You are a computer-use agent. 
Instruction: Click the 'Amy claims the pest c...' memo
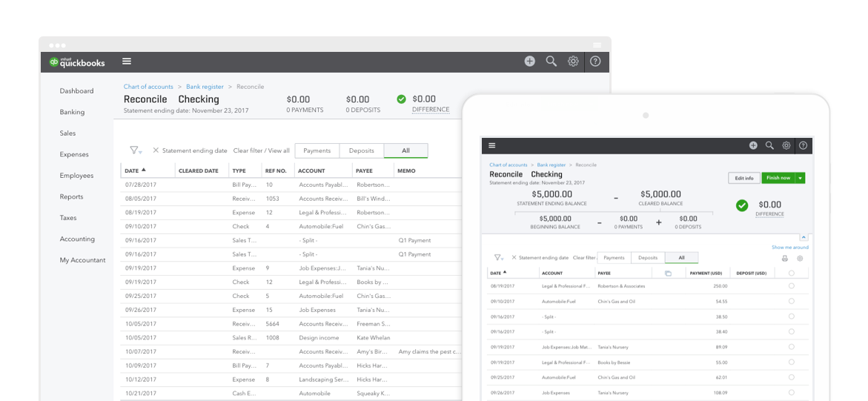coord(429,351)
